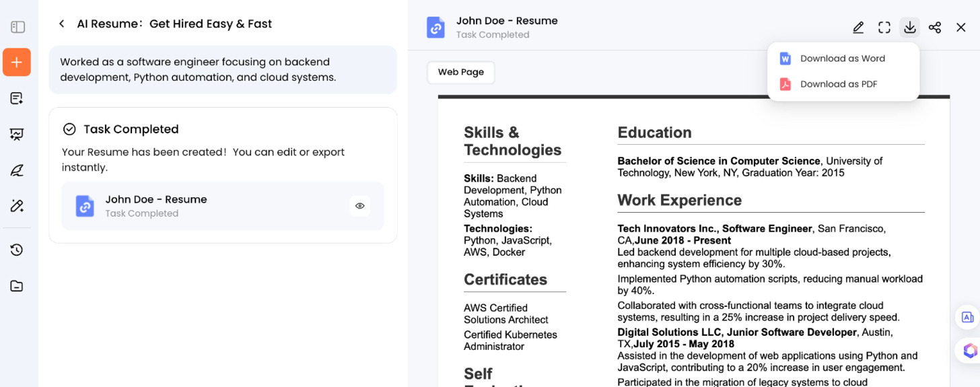Toggle resume preview with the eye icon

(x=360, y=206)
